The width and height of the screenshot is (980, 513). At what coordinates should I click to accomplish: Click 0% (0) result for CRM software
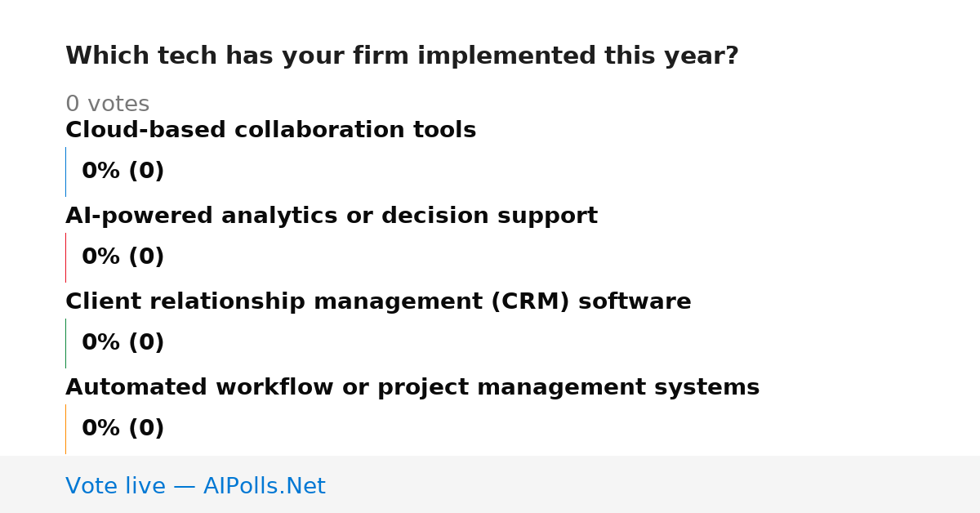(123, 343)
